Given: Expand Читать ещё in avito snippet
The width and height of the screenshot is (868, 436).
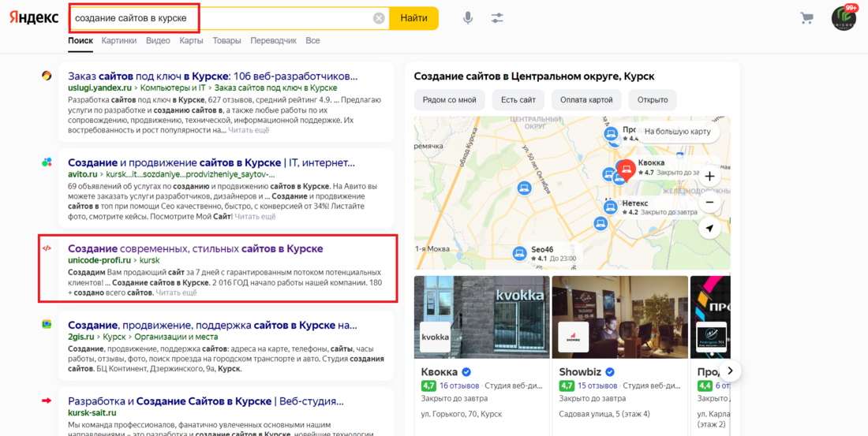Looking at the screenshot, I should pyautogui.click(x=255, y=216).
